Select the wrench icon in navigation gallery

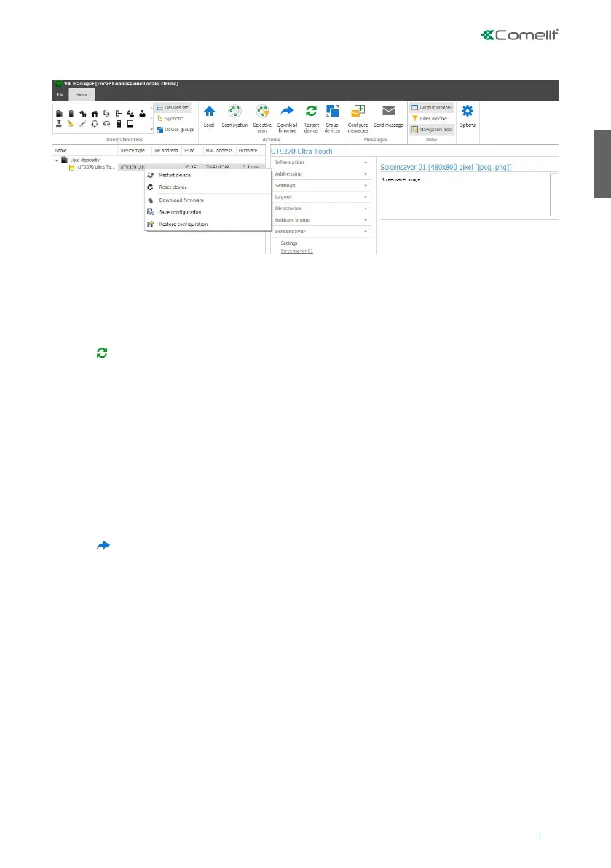pyautogui.click(x=83, y=124)
